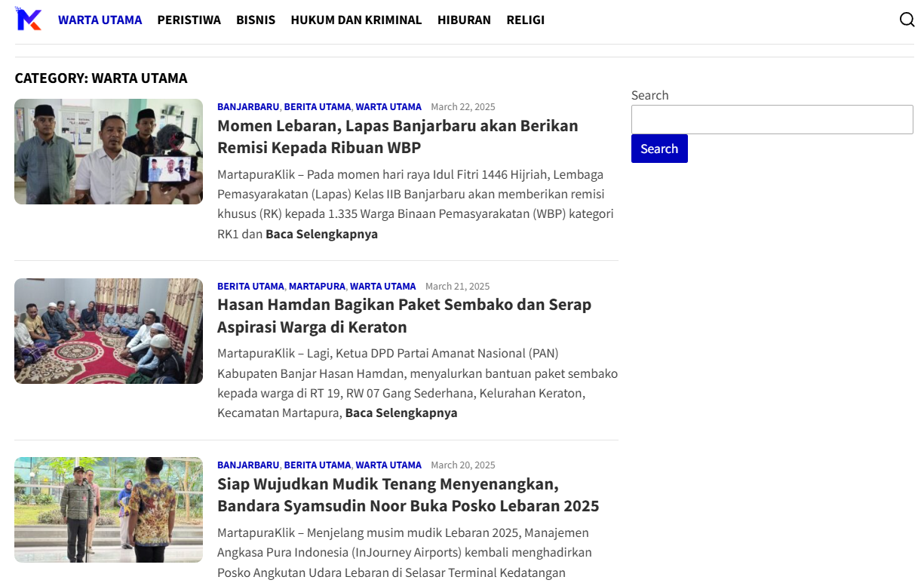Viewport: 924px width, 583px height.
Task: Click BERITA UTAMA tag on March 21 article
Action: click(x=250, y=287)
